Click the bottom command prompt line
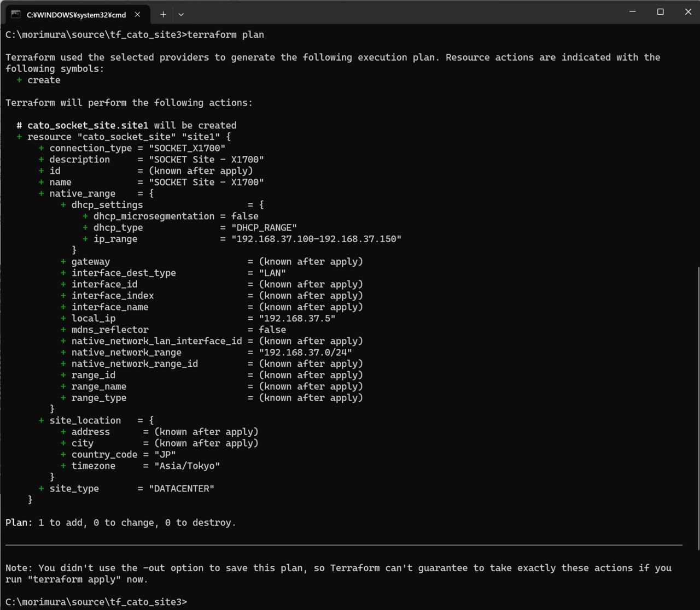The width and height of the screenshot is (700, 610). point(96,602)
